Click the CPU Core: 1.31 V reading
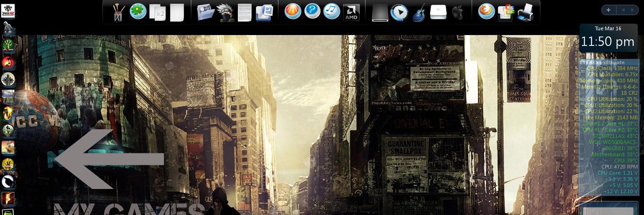Viewport: 644px width, 215px height. 618,173
